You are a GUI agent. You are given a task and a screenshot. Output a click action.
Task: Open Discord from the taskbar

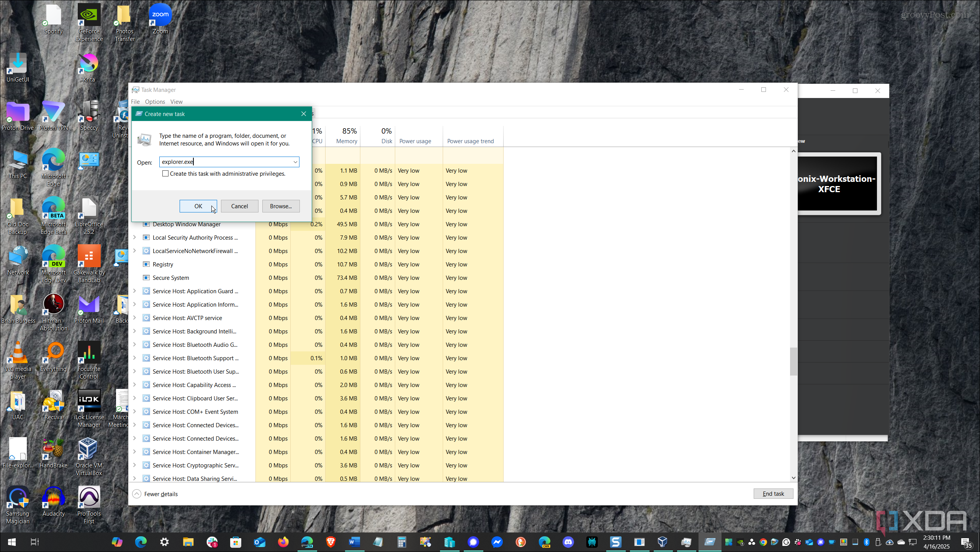[568, 542]
